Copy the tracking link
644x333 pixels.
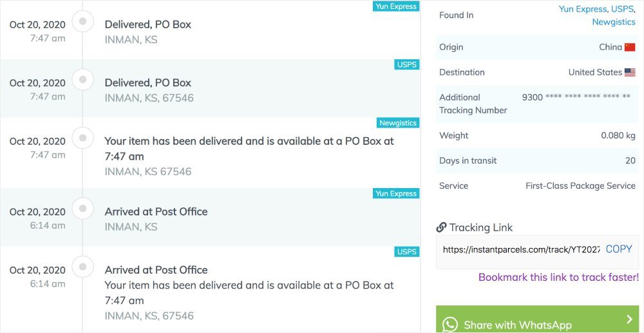coord(618,249)
